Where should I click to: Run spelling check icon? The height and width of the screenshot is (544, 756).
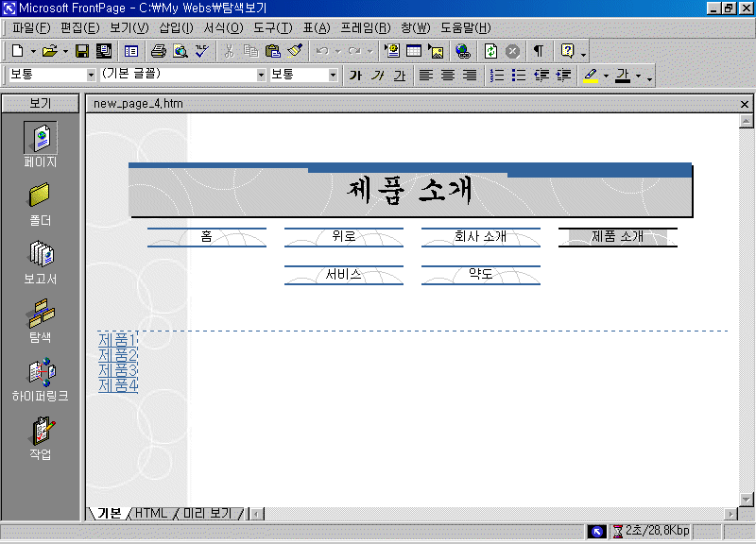pos(202,51)
